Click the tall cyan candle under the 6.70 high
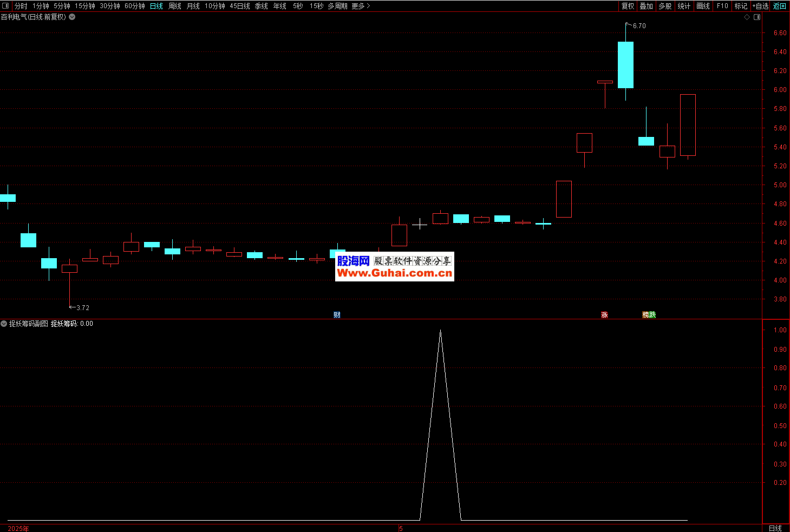Image resolution: width=790 pixels, height=532 pixels. (x=625, y=65)
